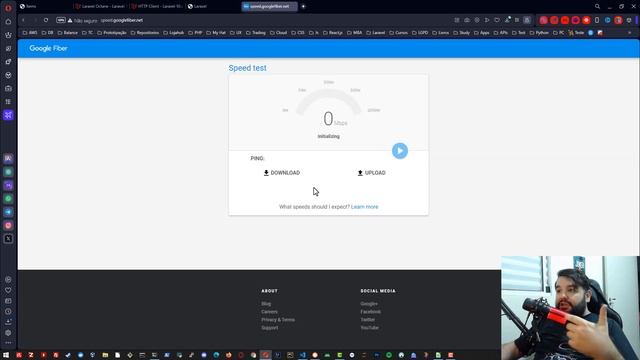Open the AWS bookmarks folder
This screenshot has width=640, height=360.
pos(30,33)
